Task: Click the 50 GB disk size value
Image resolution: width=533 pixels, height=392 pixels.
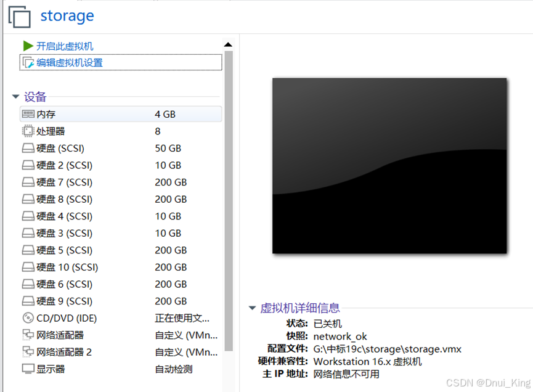Action: [168, 148]
